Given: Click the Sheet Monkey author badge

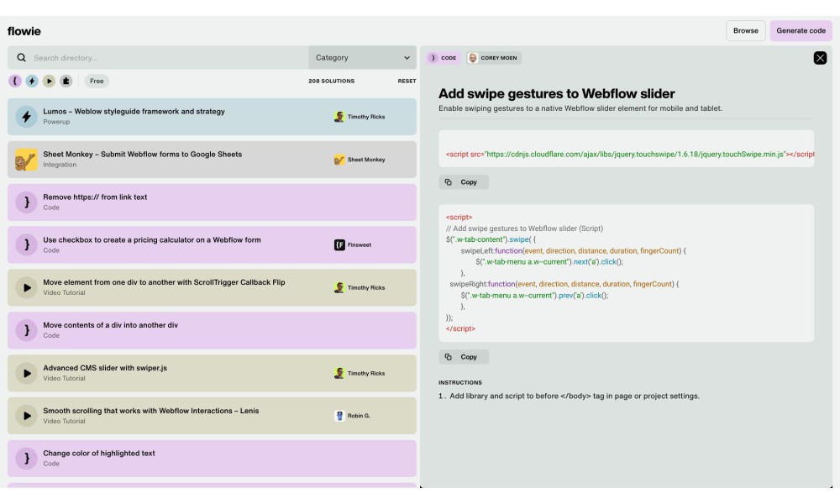Looking at the screenshot, I should 360,159.
